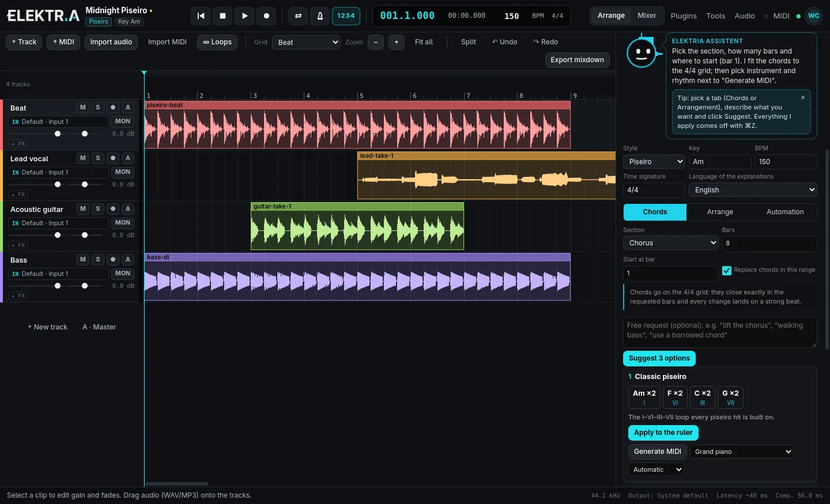
Task: Arm the Acoustic guitar track for recording
Action: point(113,209)
